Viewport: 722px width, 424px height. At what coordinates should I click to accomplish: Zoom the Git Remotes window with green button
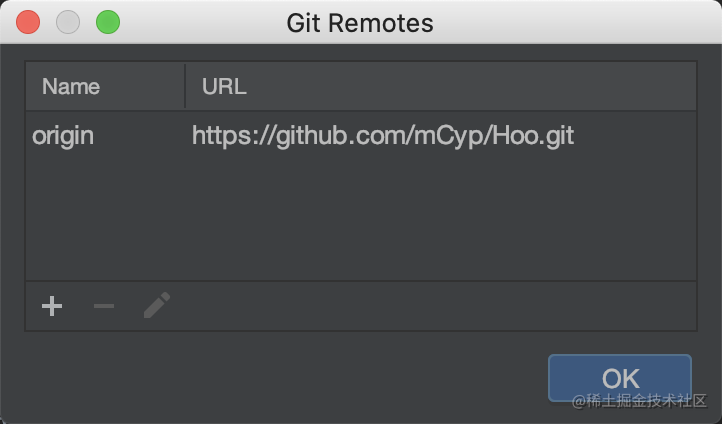[108, 22]
